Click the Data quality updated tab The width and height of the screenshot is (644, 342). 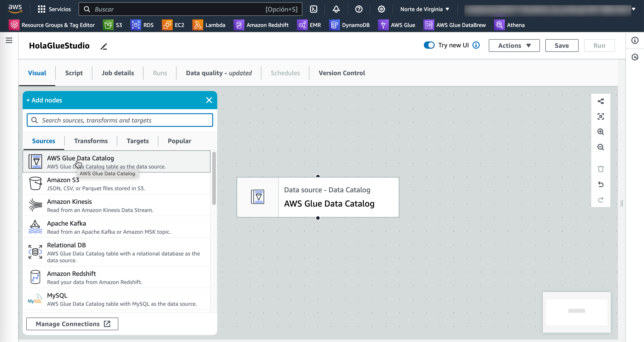[219, 72]
